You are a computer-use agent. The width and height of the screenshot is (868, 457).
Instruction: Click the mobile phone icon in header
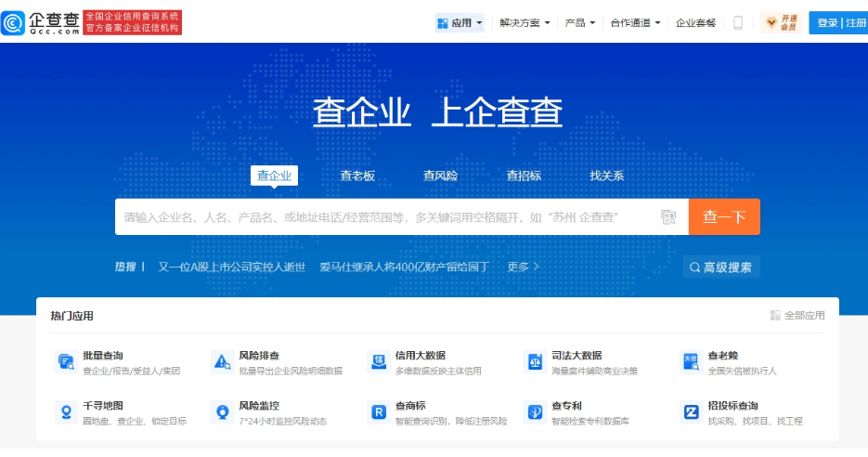pos(737,22)
